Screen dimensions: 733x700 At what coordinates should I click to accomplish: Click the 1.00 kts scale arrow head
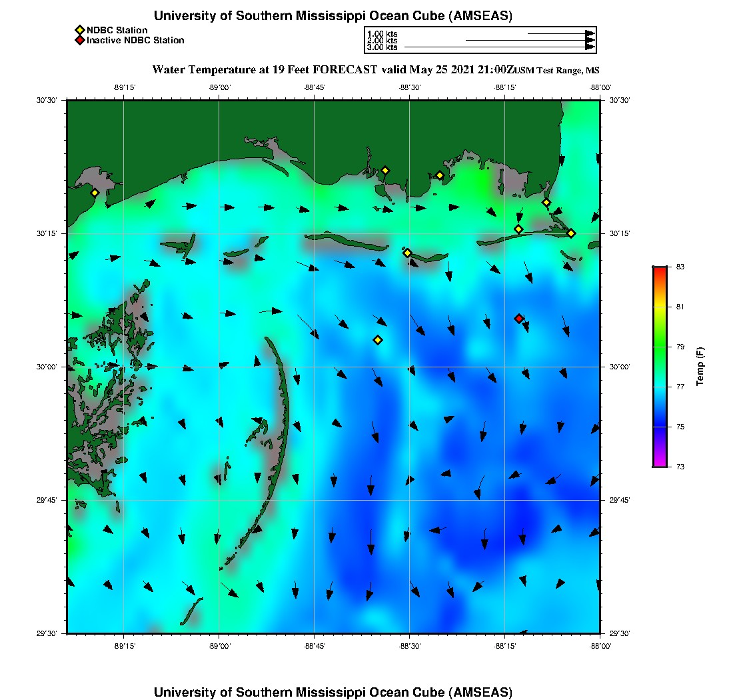point(590,33)
